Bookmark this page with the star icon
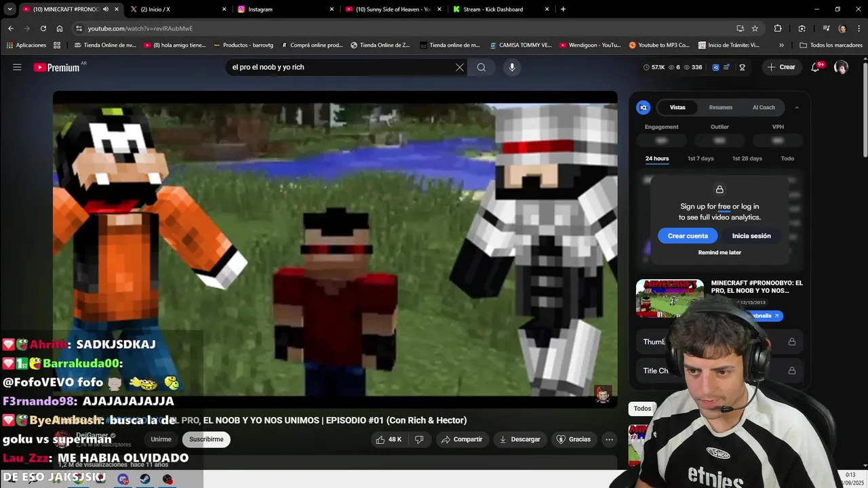Viewport: 868px width, 488px height. (x=755, y=28)
